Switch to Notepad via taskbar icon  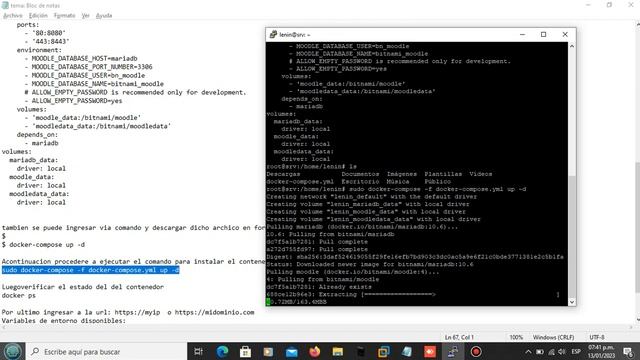[407, 351]
